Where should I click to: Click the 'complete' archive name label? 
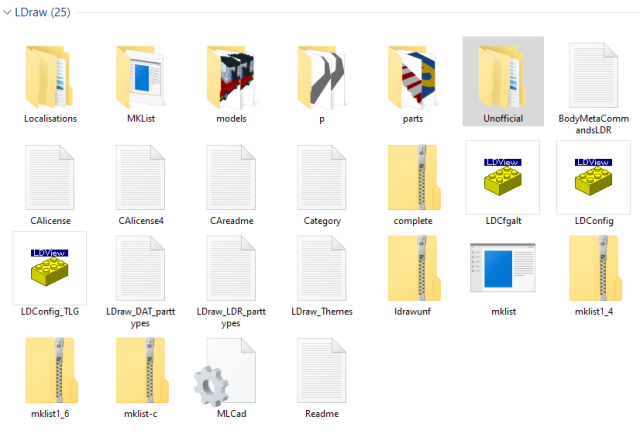[413, 221]
